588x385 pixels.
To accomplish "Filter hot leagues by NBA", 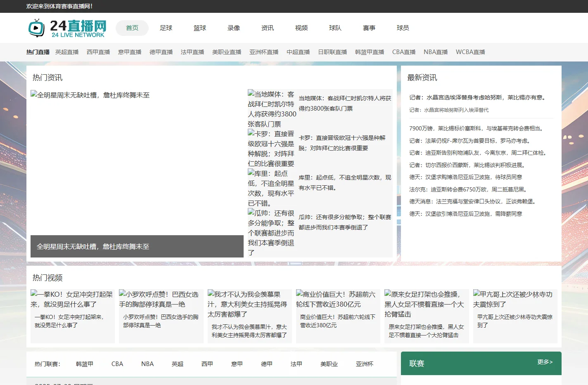I will point(147,364).
